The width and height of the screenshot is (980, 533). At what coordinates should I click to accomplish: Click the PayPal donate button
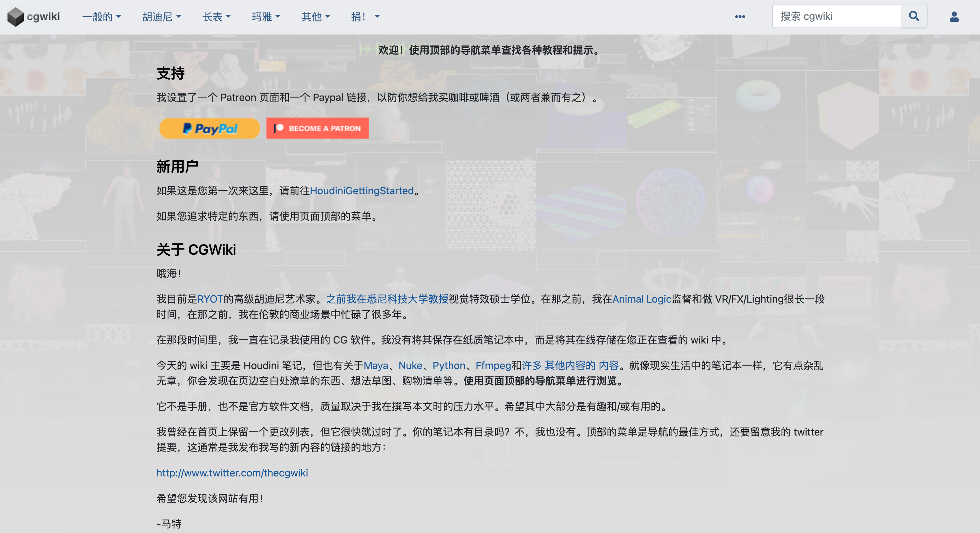pyautogui.click(x=209, y=128)
